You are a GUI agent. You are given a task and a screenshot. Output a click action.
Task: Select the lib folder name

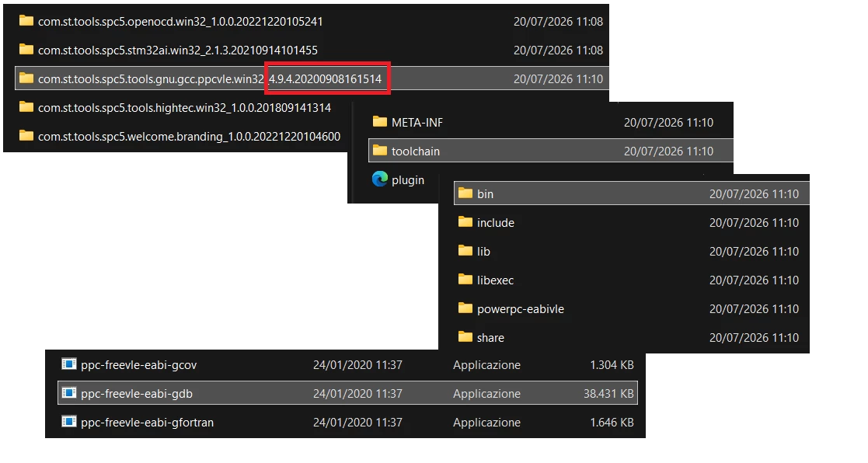pyautogui.click(x=484, y=252)
